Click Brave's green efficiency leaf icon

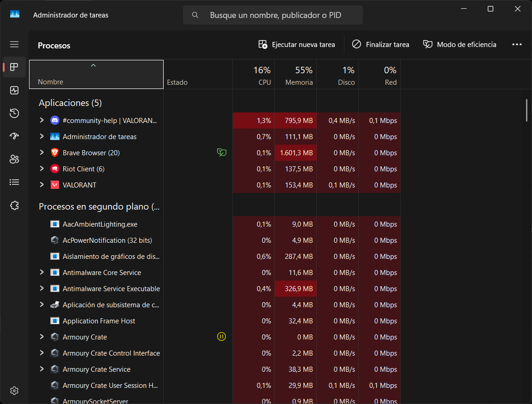tap(222, 152)
